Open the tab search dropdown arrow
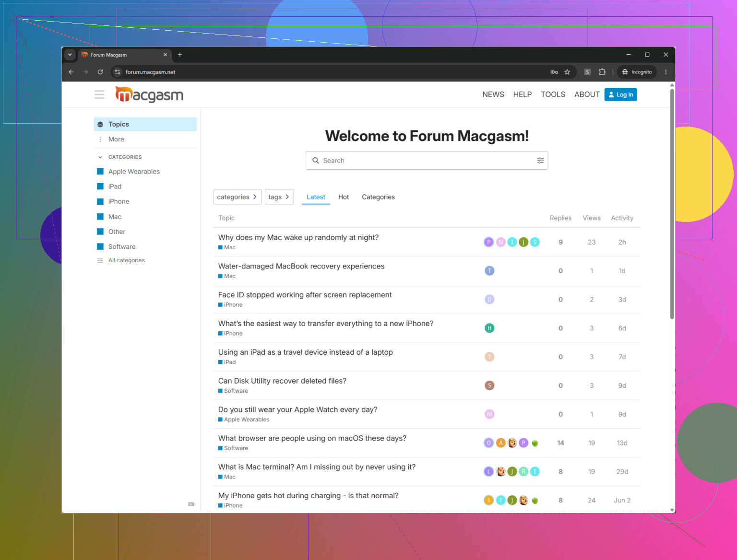Screen dimensions: 737x560 tap(70, 55)
